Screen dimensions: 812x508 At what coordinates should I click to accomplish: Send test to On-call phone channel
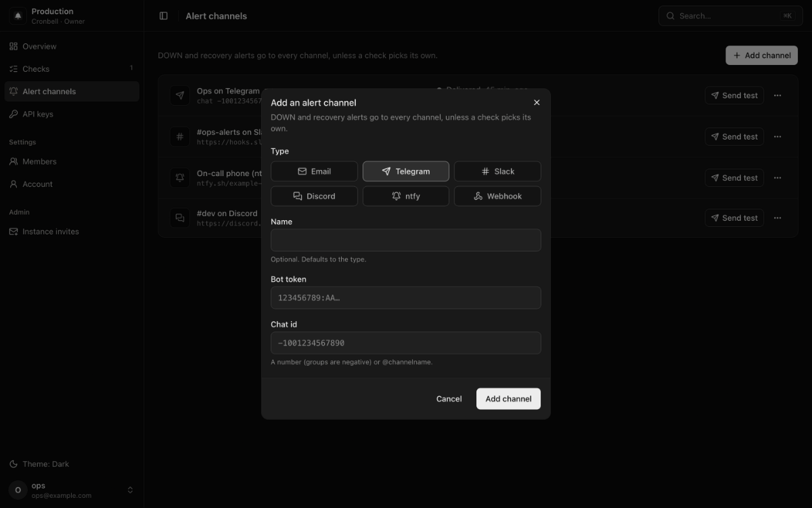(x=734, y=177)
